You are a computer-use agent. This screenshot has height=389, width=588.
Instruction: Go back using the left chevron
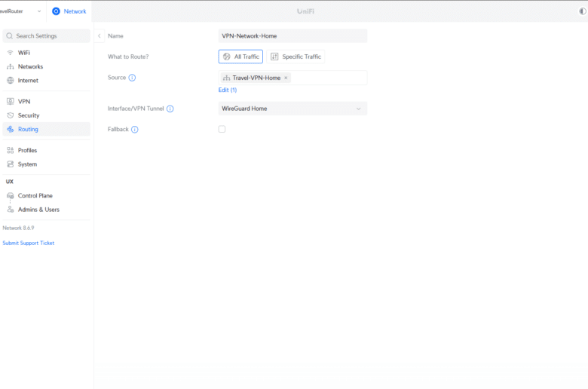(99, 36)
